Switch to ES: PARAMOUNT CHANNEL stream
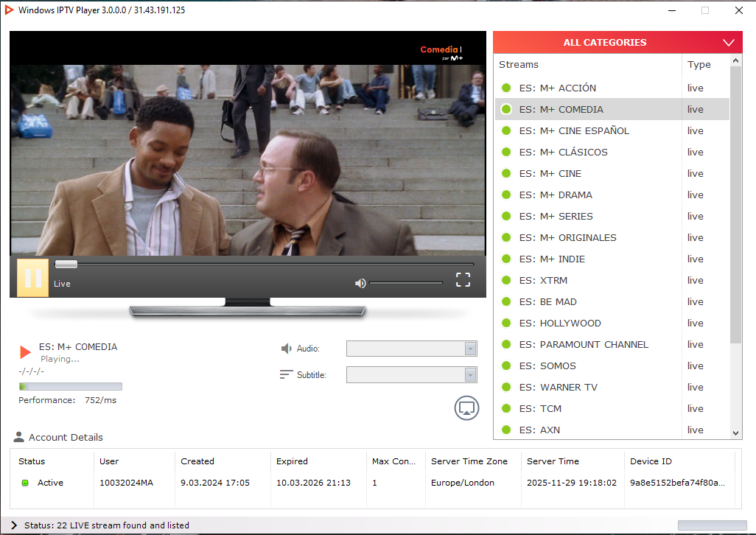 click(x=584, y=344)
